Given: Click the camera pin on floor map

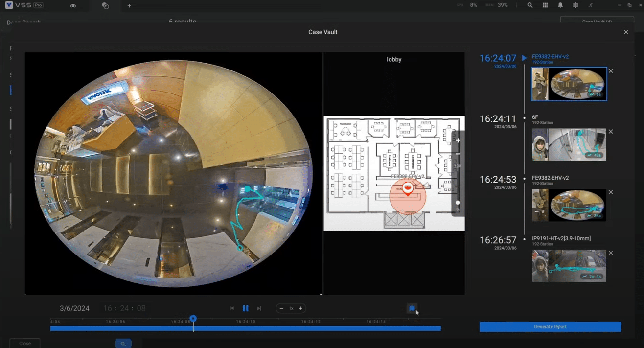Looking at the screenshot, I should click(408, 189).
